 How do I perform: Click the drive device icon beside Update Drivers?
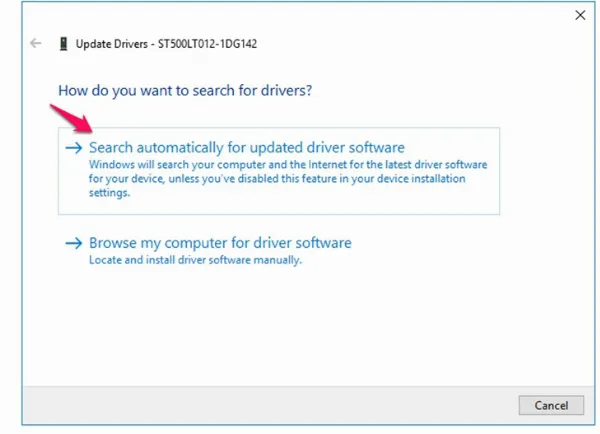(x=65, y=44)
